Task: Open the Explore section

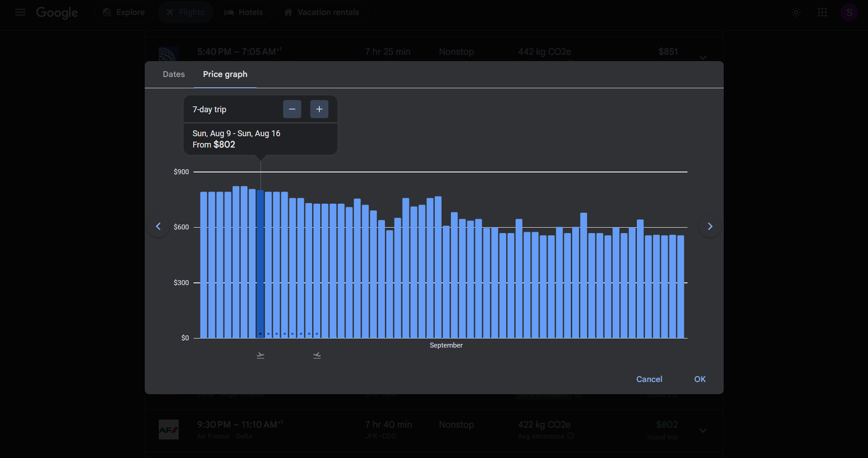Action: [124, 12]
